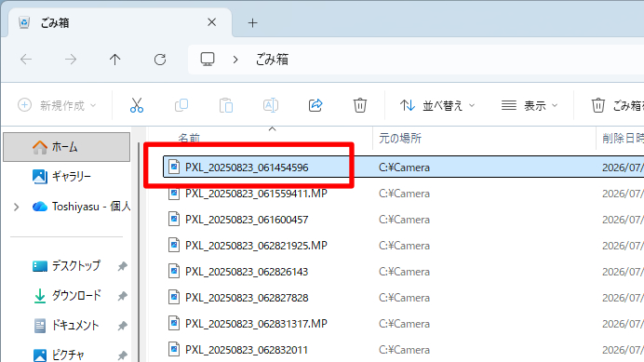The image size is (644, 362).
Task: Close the ごみ箱 tab
Action: [211, 22]
